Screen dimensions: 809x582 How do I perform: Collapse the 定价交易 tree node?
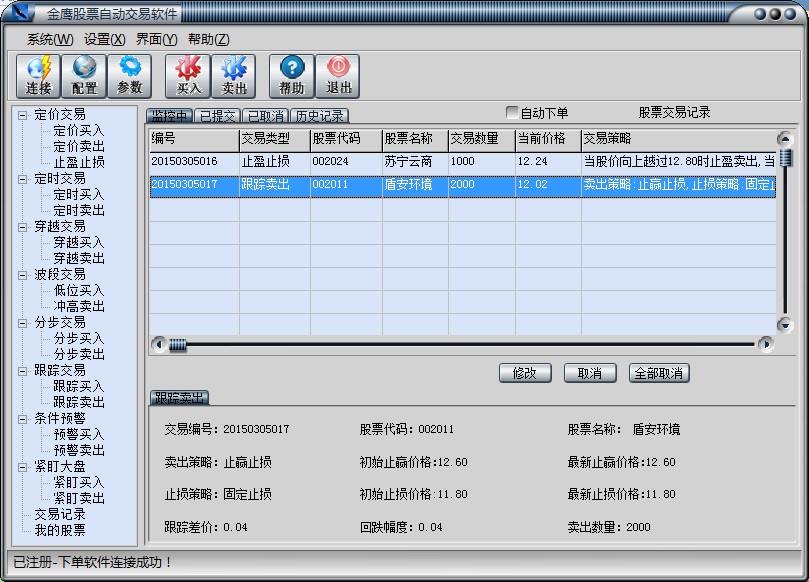click(22, 114)
